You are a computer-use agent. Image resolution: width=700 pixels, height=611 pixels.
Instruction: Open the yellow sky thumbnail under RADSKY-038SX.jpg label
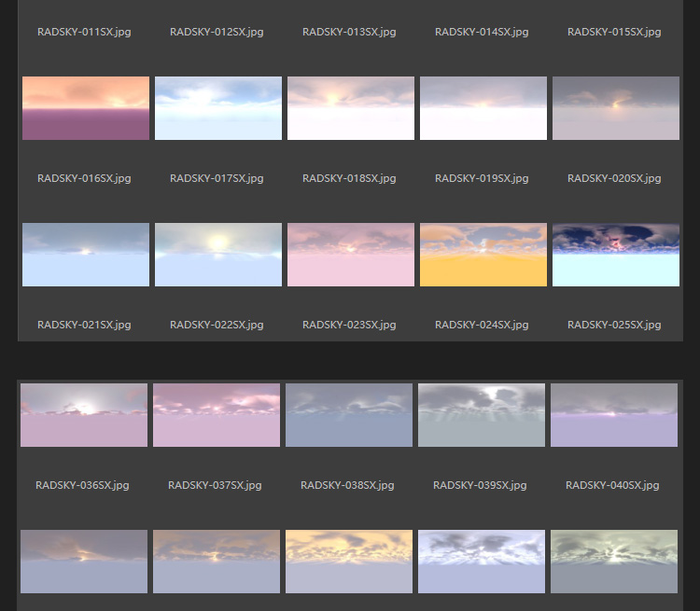pos(349,562)
